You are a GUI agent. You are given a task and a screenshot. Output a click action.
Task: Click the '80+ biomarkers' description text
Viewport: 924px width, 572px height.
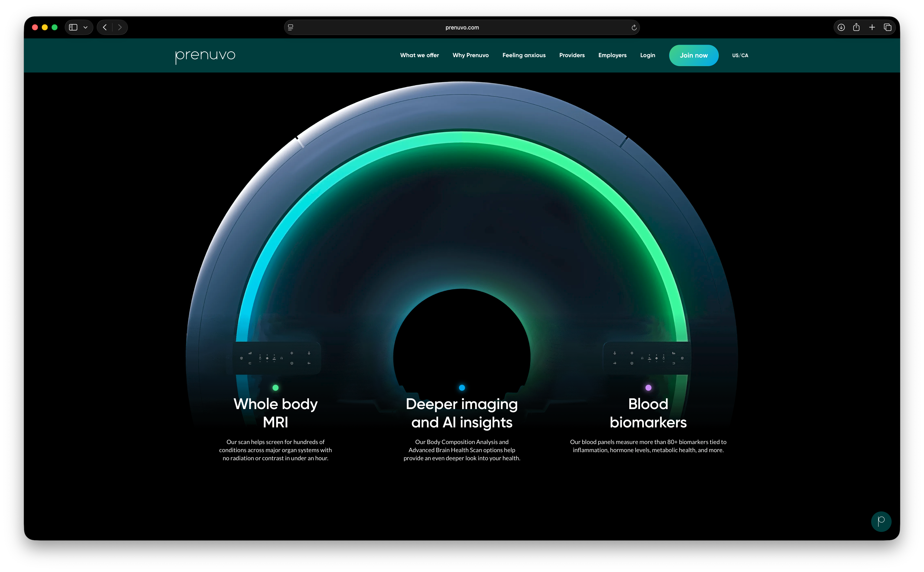click(x=648, y=446)
